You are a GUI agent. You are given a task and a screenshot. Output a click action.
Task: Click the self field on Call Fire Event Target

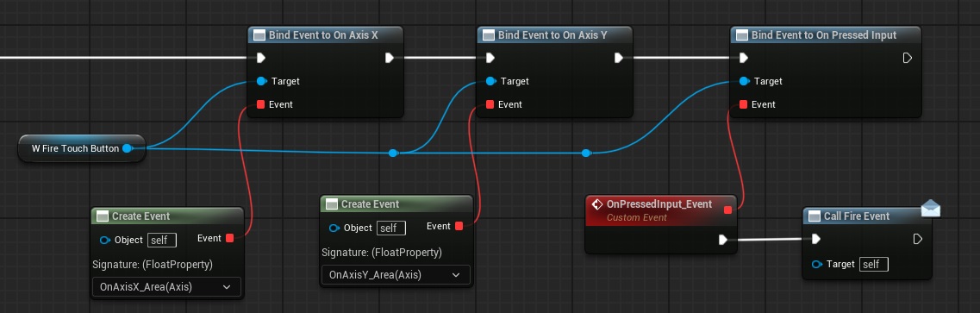pos(874,264)
